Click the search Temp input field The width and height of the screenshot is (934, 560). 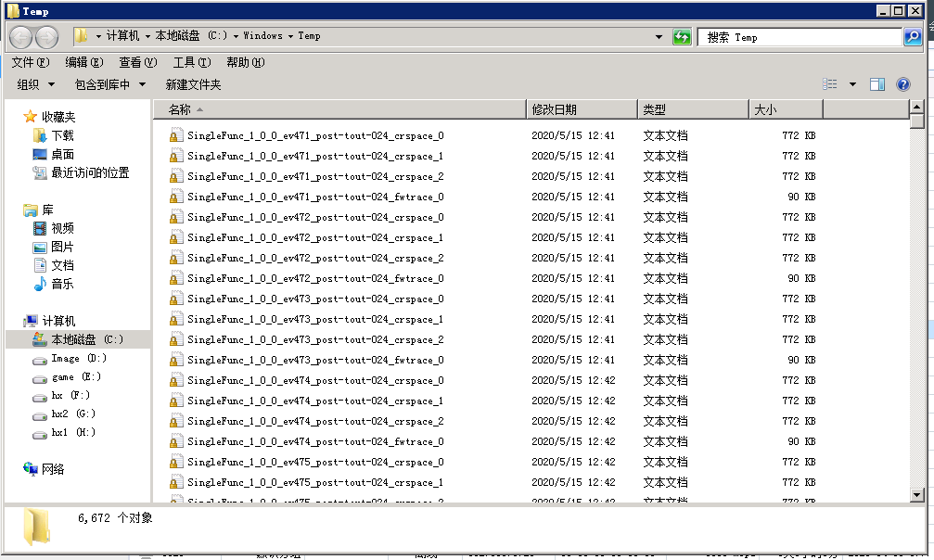(x=800, y=37)
